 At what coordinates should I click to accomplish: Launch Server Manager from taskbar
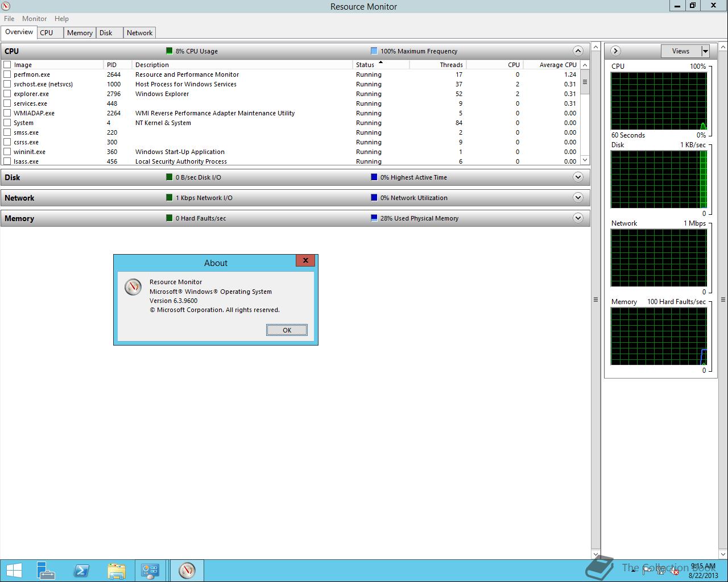pyautogui.click(x=45, y=571)
